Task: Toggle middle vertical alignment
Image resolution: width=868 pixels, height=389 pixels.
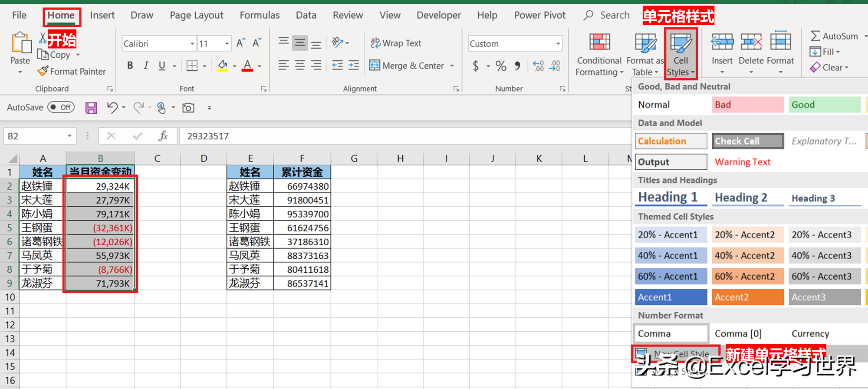Action: coord(300,43)
